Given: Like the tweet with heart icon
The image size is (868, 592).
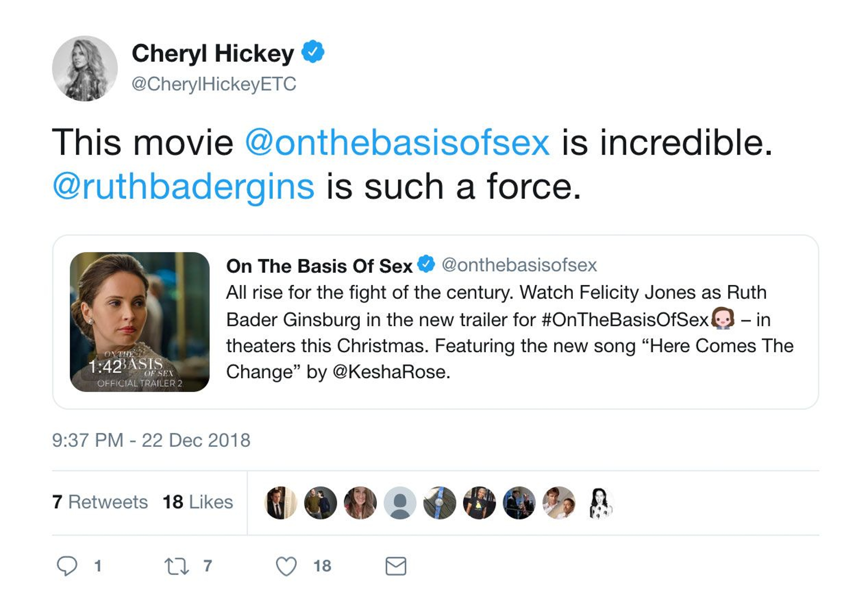Looking at the screenshot, I should point(286,566).
